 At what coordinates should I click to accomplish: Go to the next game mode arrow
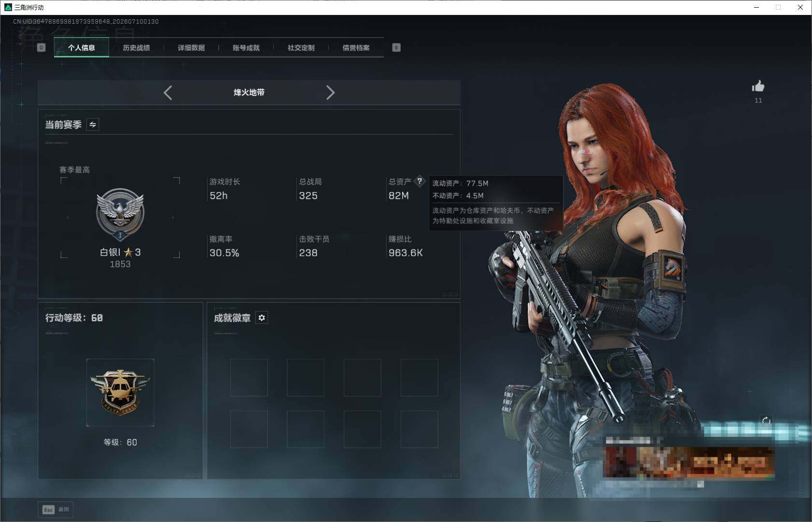click(330, 93)
